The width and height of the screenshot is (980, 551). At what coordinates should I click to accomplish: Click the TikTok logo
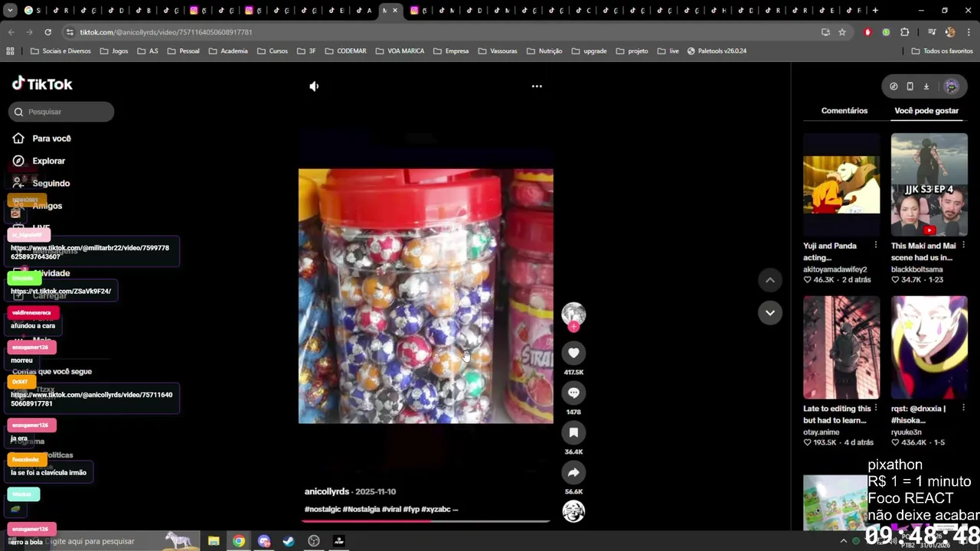coord(42,84)
